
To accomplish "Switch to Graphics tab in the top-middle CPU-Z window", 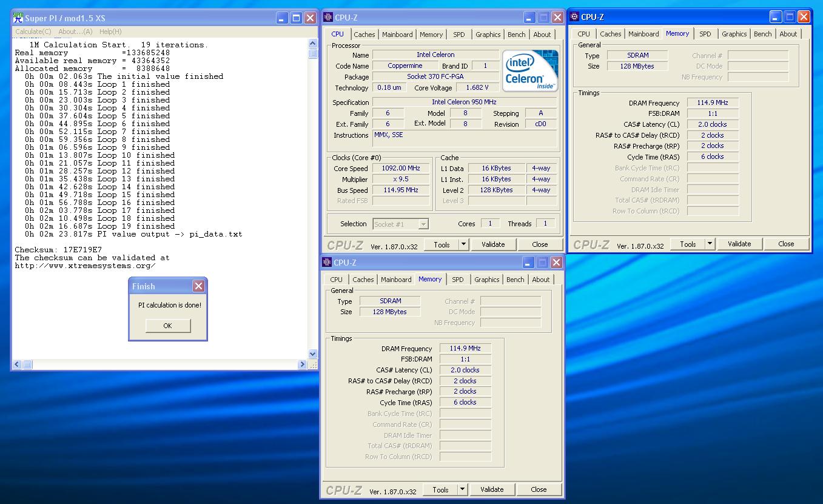I will click(488, 35).
